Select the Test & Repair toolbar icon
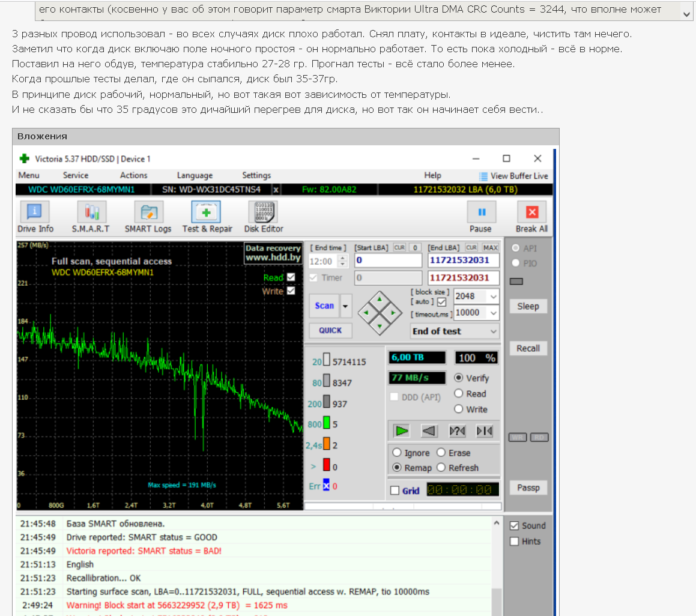The width and height of the screenshot is (696, 616). (206, 212)
